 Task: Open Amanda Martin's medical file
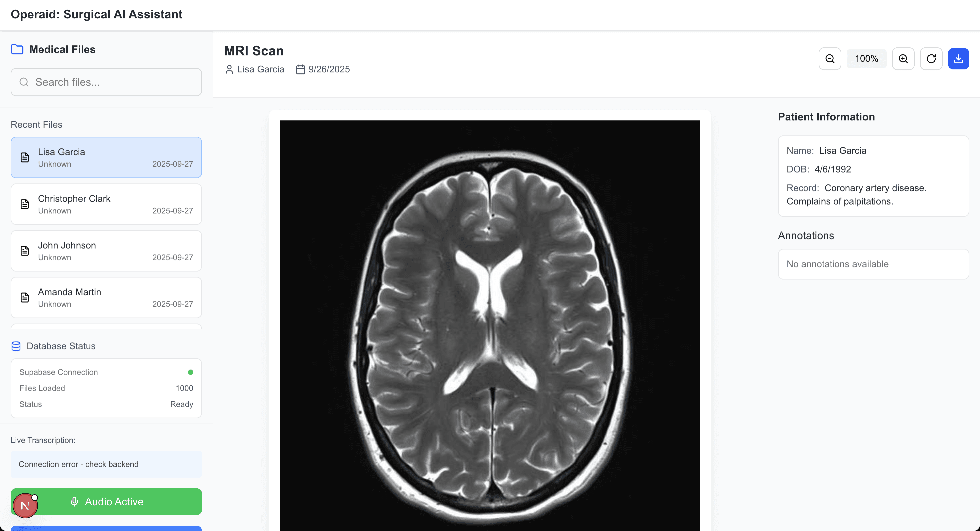click(x=106, y=298)
